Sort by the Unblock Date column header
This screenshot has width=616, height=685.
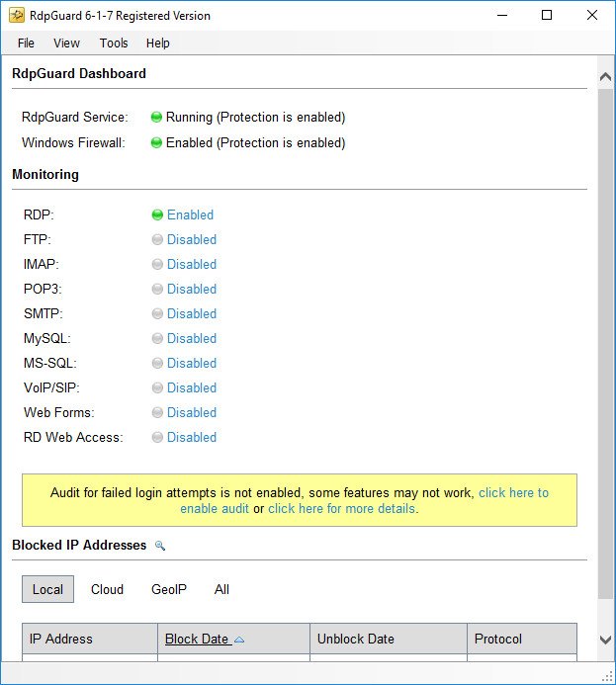[389, 640]
